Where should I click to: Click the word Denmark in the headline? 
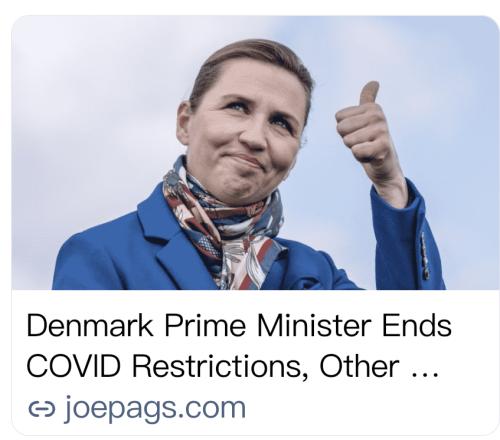pos(90,325)
